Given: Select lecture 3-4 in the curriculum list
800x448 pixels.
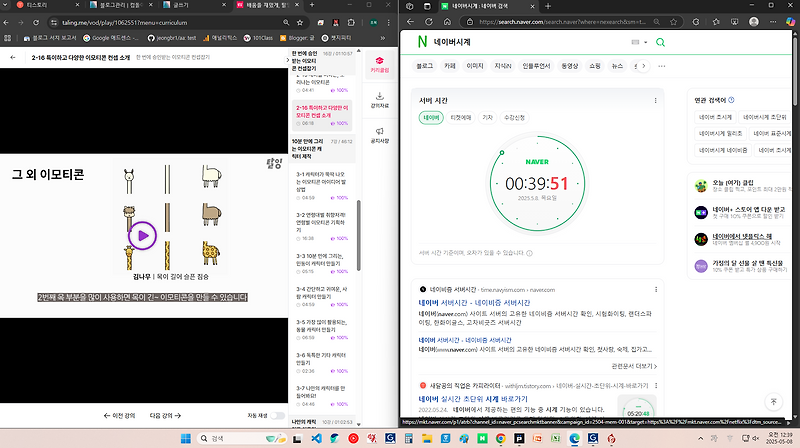Looking at the screenshot, I should (321, 296).
